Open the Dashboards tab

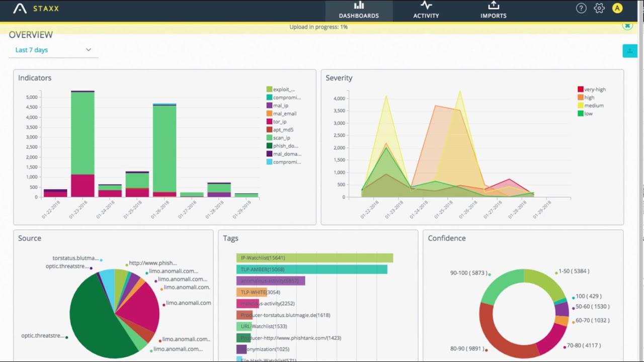click(x=359, y=11)
